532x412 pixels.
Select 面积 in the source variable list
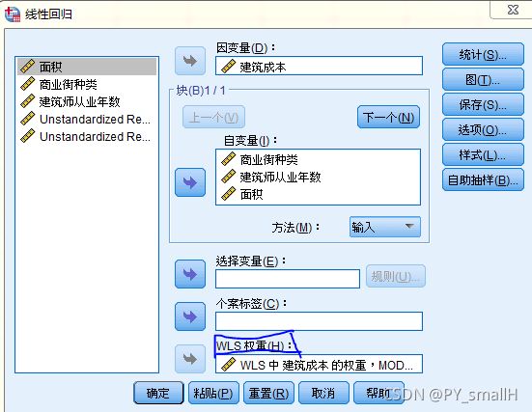(87, 67)
